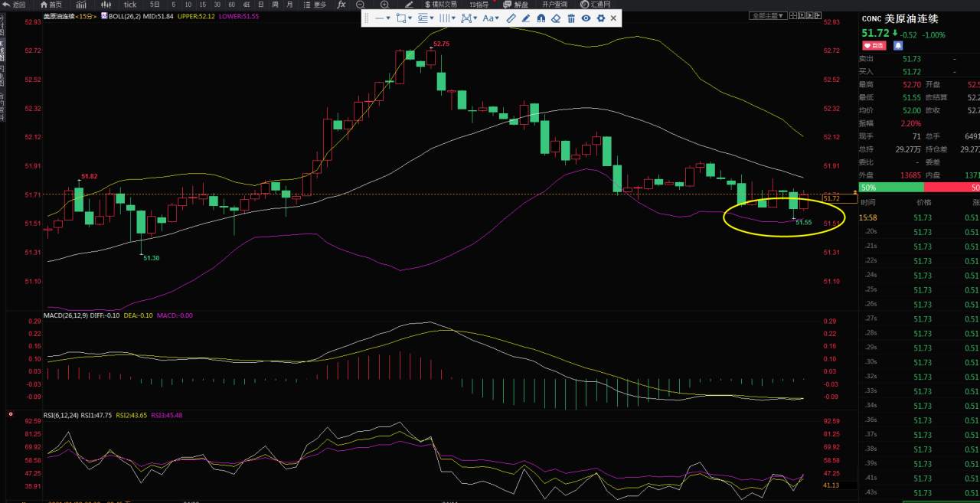
Task: Zoom out the chart with the minus magnifier
Action: [x=361, y=5]
